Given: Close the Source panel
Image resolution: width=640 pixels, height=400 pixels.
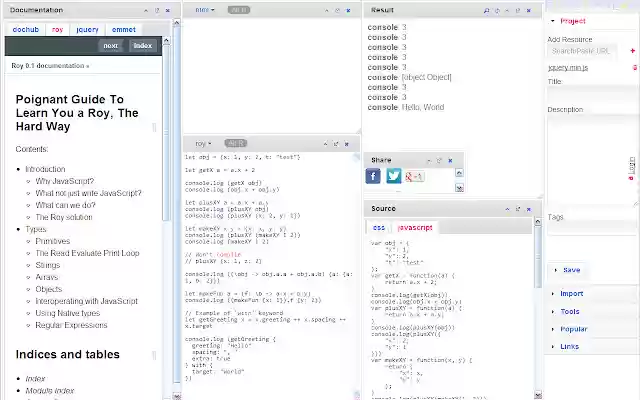Looking at the screenshot, I should [x=529, y=209].
